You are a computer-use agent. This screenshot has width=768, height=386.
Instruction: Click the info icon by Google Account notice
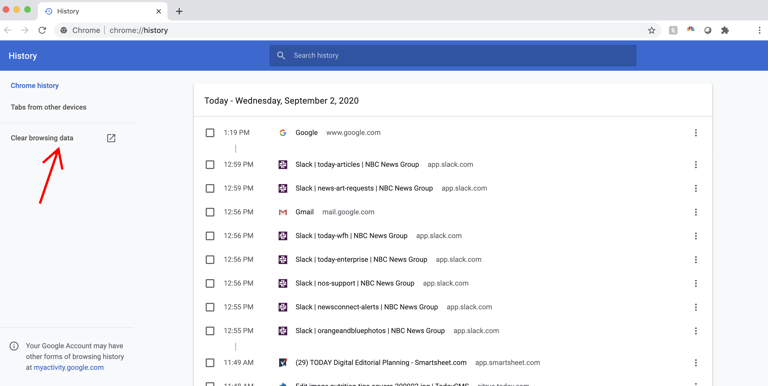14,346
